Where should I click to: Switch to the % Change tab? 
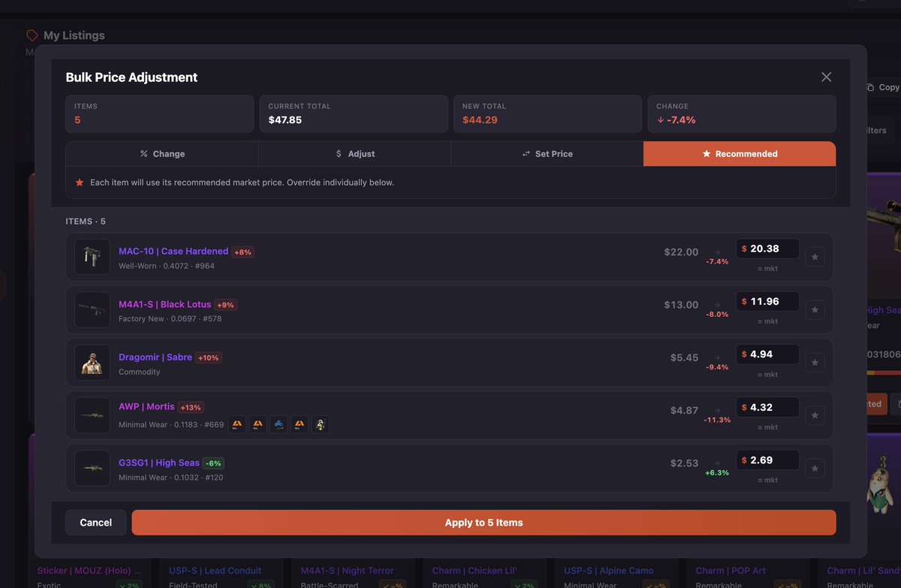162,154
